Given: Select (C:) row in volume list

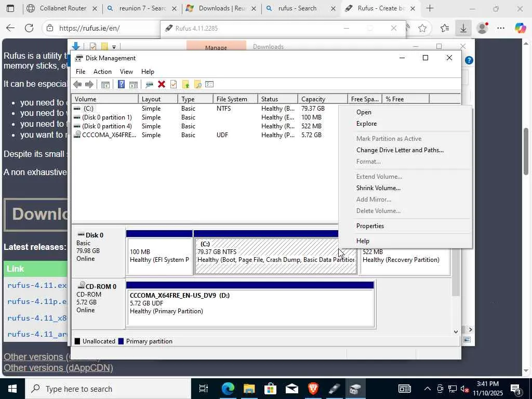Looking at the screenshot, I should tap(205, 109).
